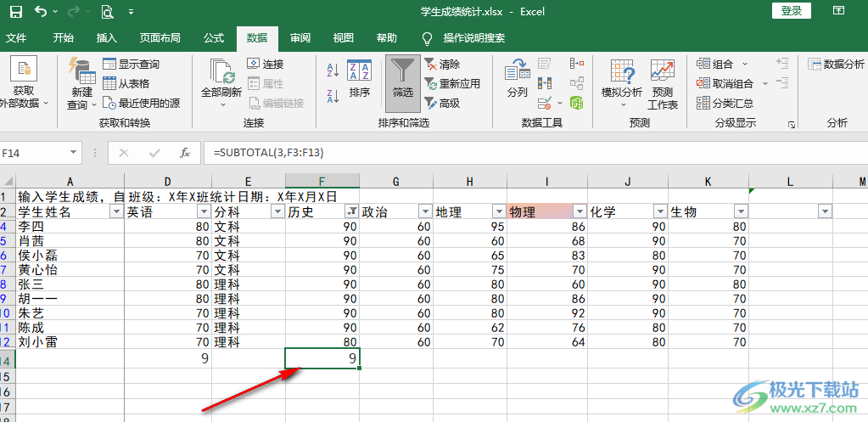Open filter dropdown for 物理
Viewport: 868px width, 422px height.
pos(580,211)
